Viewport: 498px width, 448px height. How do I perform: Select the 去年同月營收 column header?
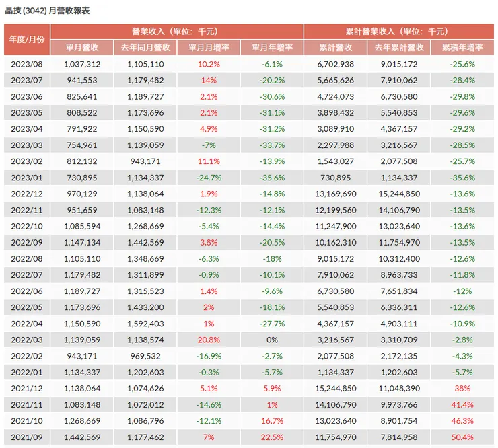pos(145,48)
